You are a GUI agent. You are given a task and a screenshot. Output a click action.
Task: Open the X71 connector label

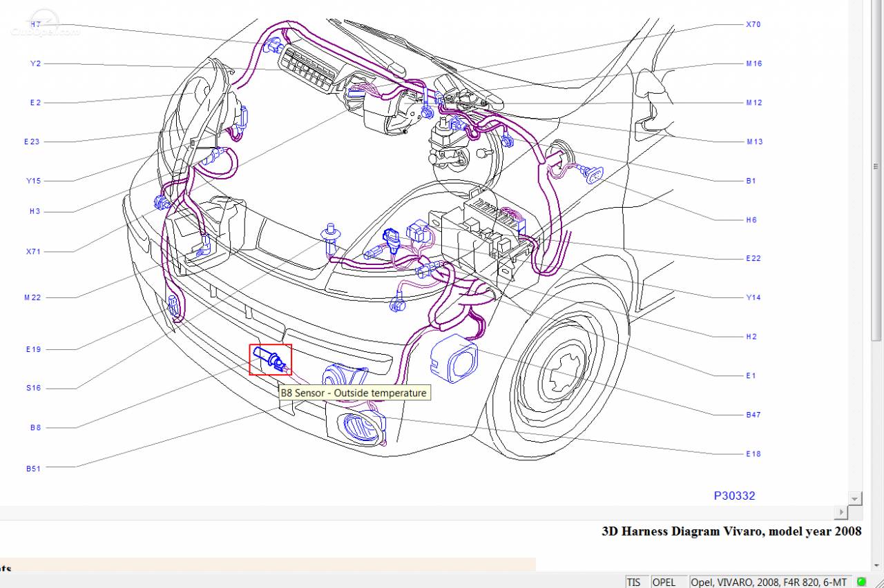tap(33, 251)
